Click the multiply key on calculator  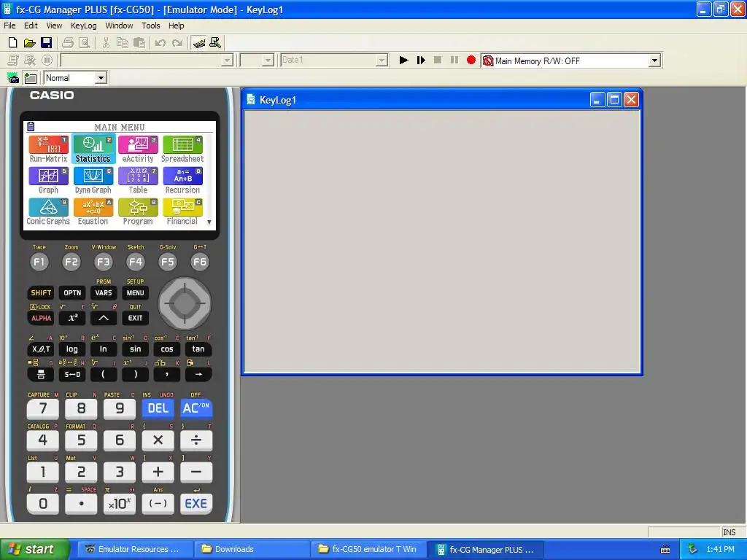(158, 440)
